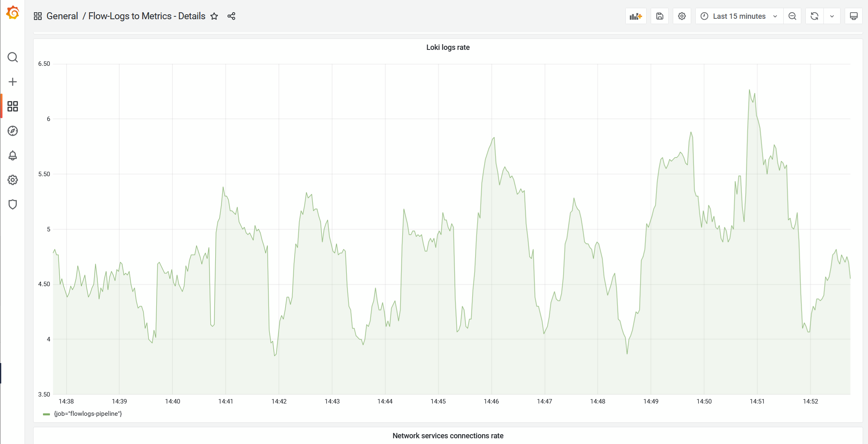Open Configuration gear in sidebar
The image size is (868, 444).
[13, 180]
